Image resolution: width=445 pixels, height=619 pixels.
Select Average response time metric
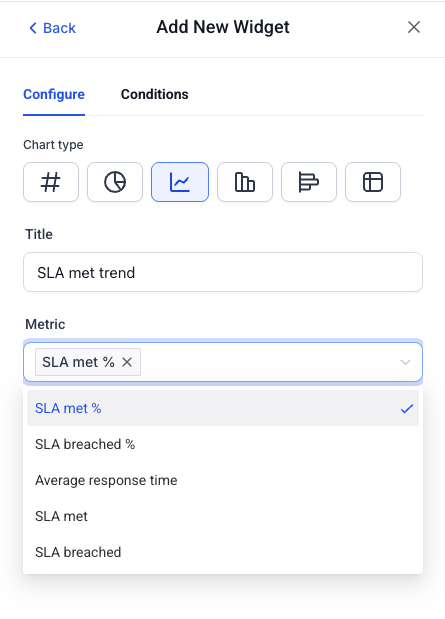[x=223, y=480]
